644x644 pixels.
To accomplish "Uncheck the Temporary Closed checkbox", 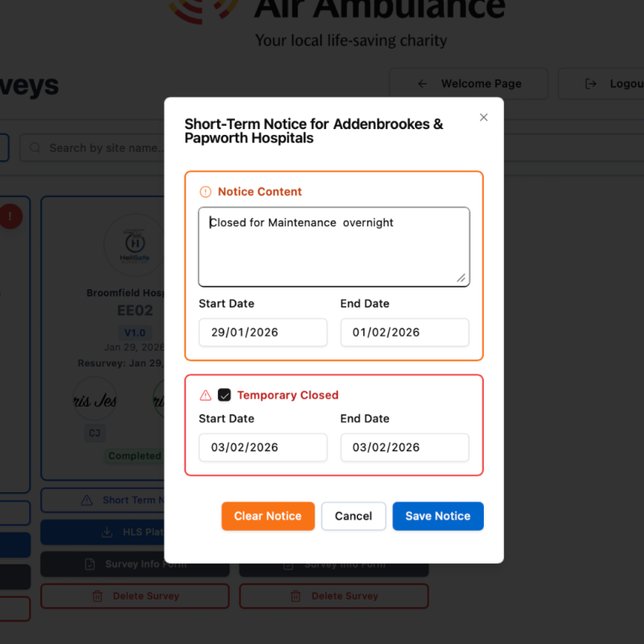I will (x=225, y=395).
